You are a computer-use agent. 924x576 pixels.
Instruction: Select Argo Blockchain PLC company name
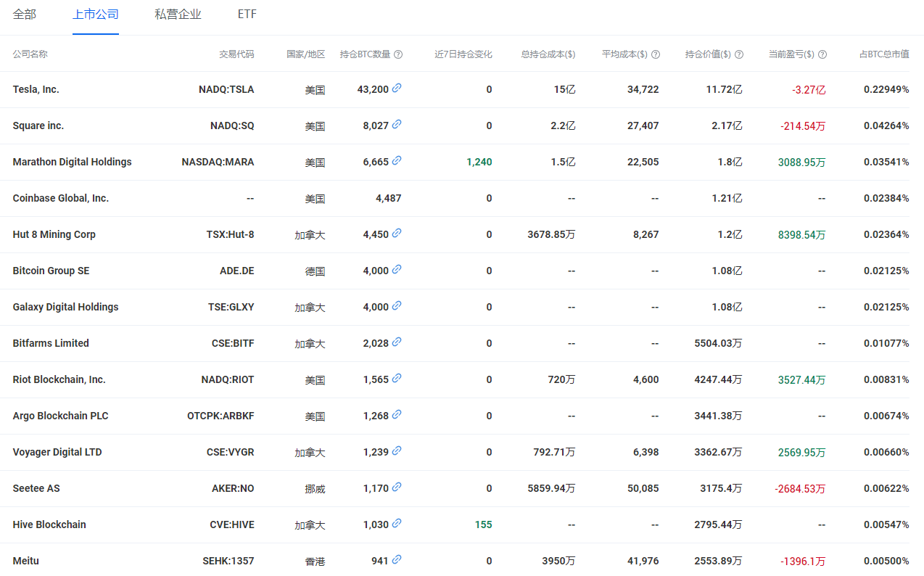61,416
